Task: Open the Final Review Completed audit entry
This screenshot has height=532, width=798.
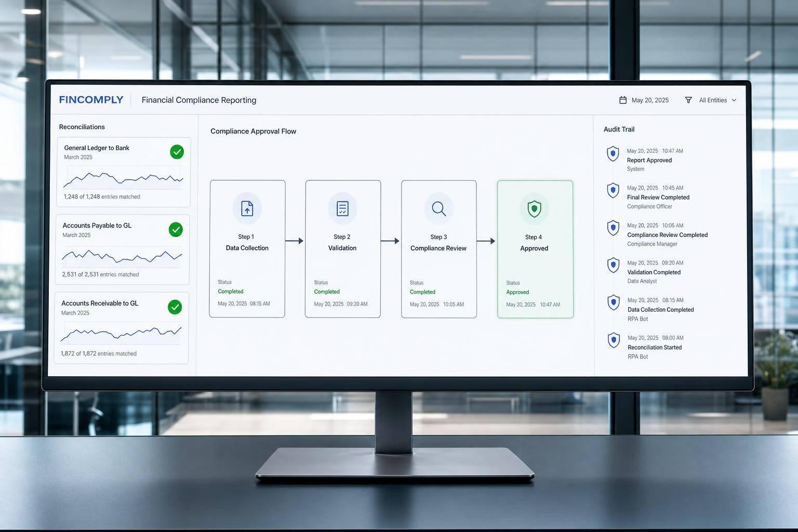Action: tap(649, 197)
